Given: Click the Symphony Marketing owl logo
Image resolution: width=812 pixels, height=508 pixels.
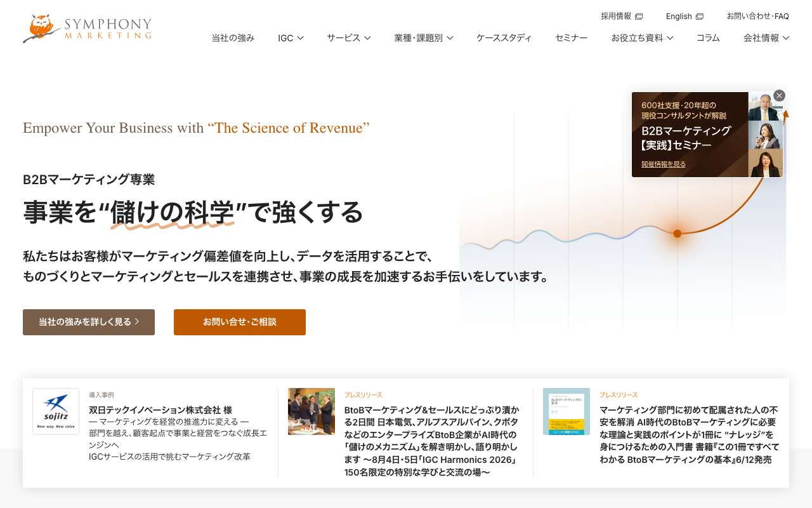Looking at the screenshot, I should 88,29.
